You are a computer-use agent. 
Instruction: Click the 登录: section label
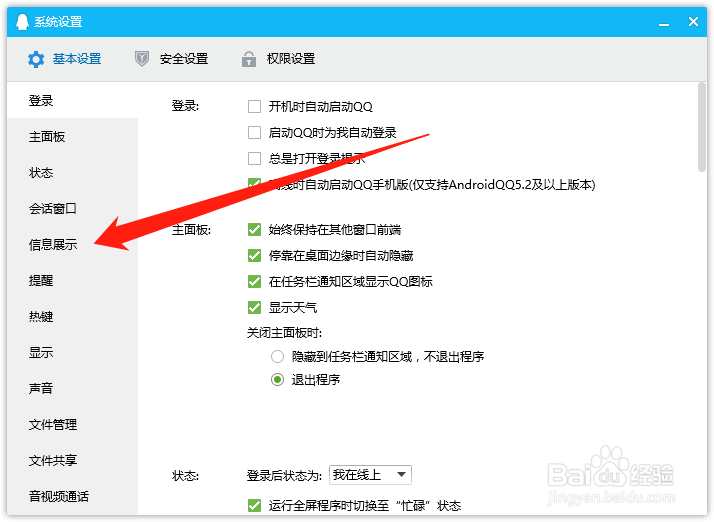(185, 107)
